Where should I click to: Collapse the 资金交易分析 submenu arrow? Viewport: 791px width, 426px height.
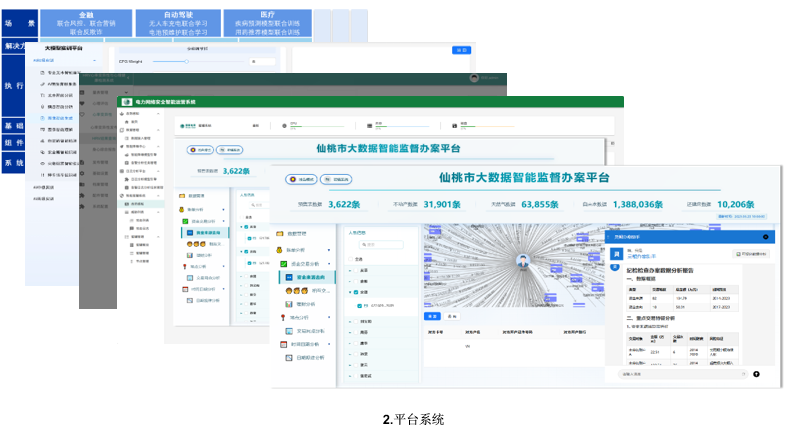[331, 263]
